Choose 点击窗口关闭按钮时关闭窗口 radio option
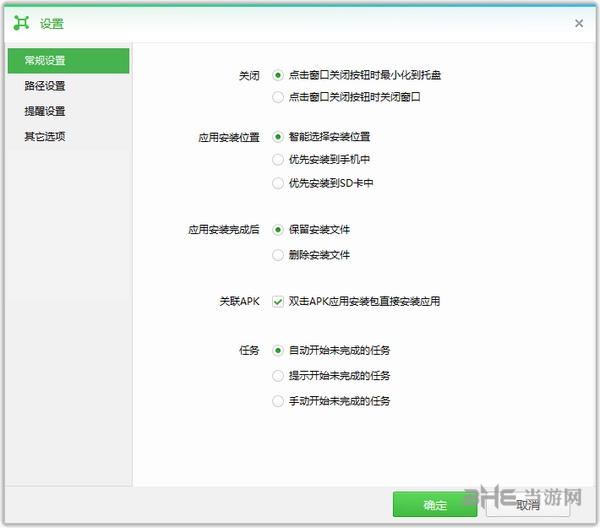 tap(278, 97)
